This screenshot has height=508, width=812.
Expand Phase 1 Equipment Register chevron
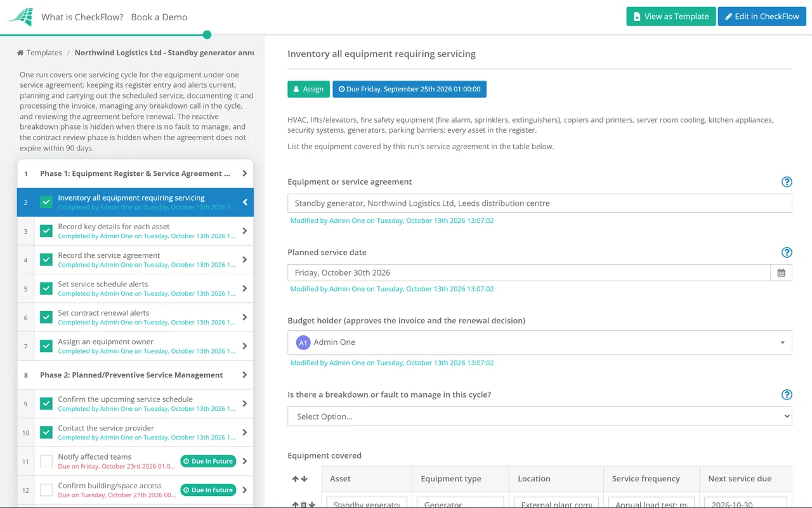[245, 173]
